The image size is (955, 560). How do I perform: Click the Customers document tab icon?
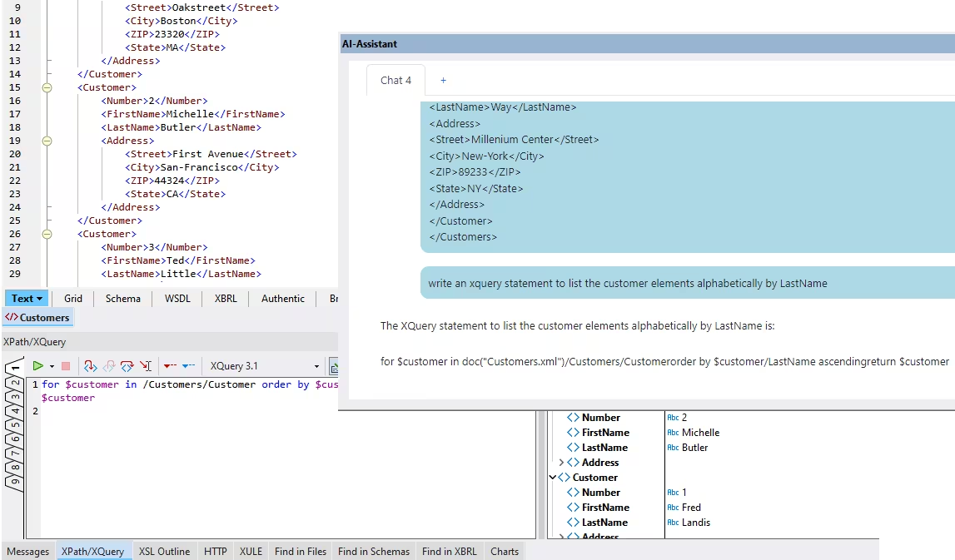pos(11,317)
